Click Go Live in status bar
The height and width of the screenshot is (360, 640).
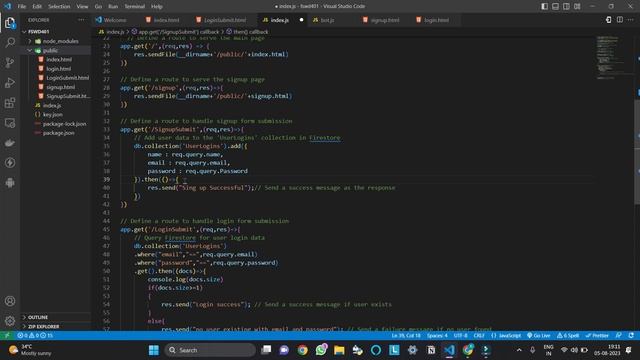point(538,336)
